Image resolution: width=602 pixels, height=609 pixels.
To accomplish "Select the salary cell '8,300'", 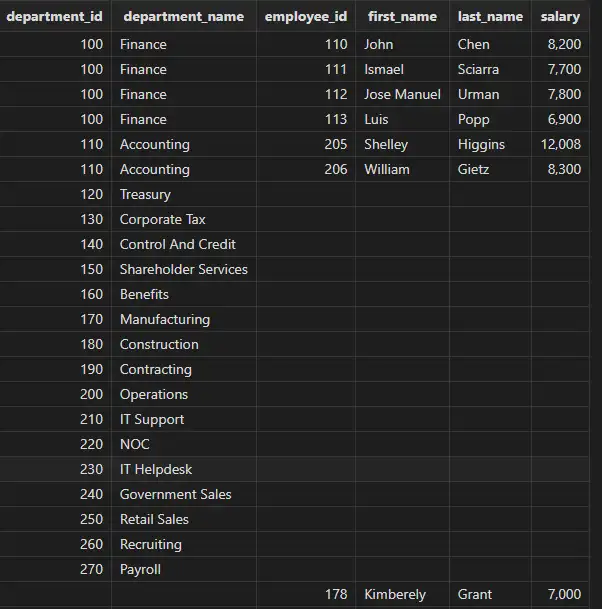I will [x=560, y=169].
